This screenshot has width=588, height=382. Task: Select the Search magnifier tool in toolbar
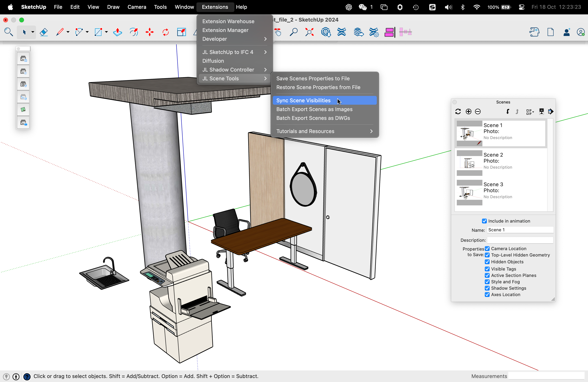pyautogui.click(x=9, y=32)
